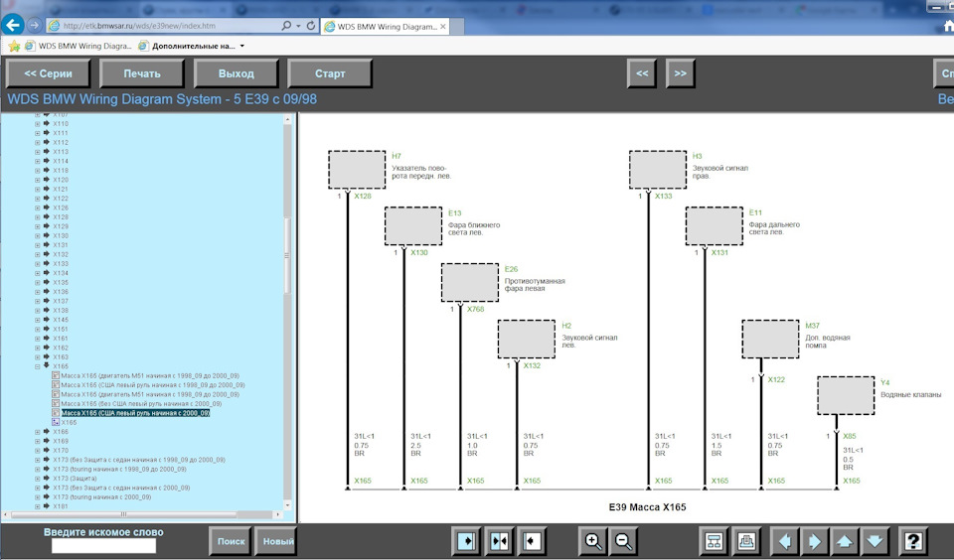Click the address bar search magnifier icon

286,26
